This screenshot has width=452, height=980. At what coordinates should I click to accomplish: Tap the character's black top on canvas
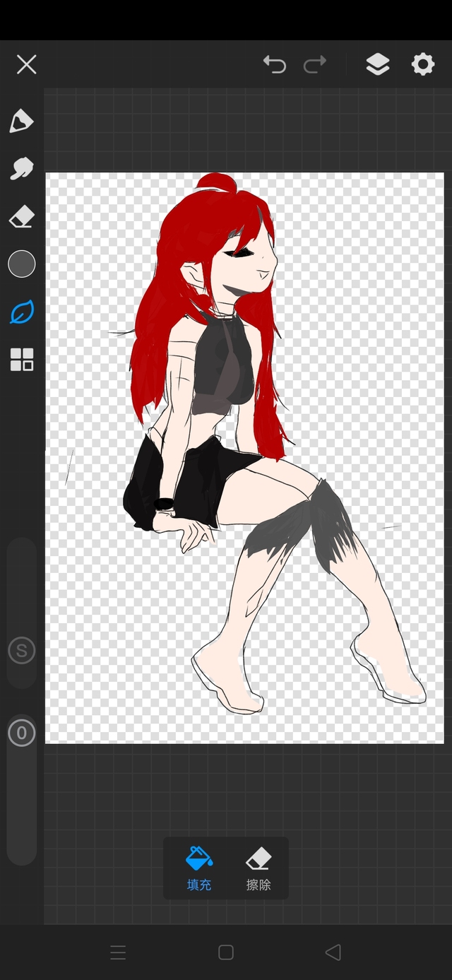[222, 364]
